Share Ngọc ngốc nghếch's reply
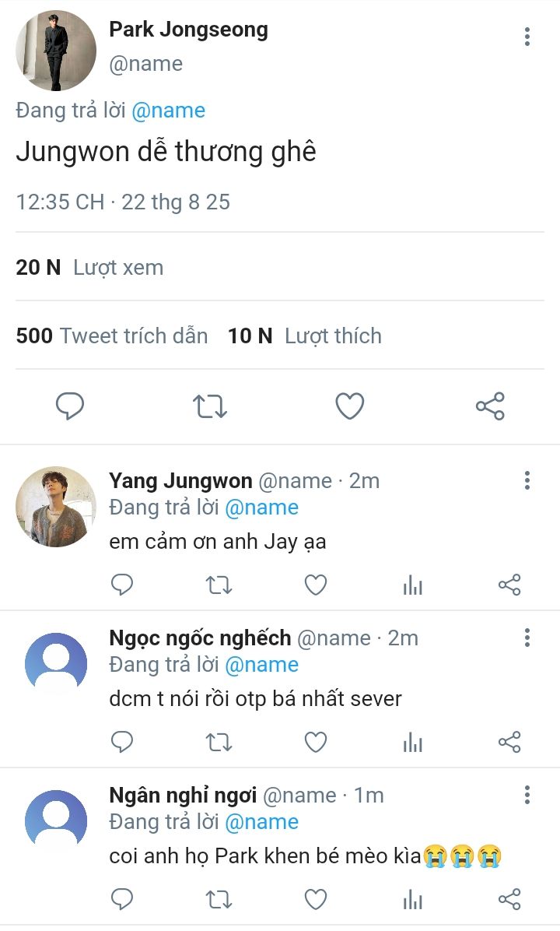Image resolution: width=560 pixels, height=931 pixels. pos(509,742)
